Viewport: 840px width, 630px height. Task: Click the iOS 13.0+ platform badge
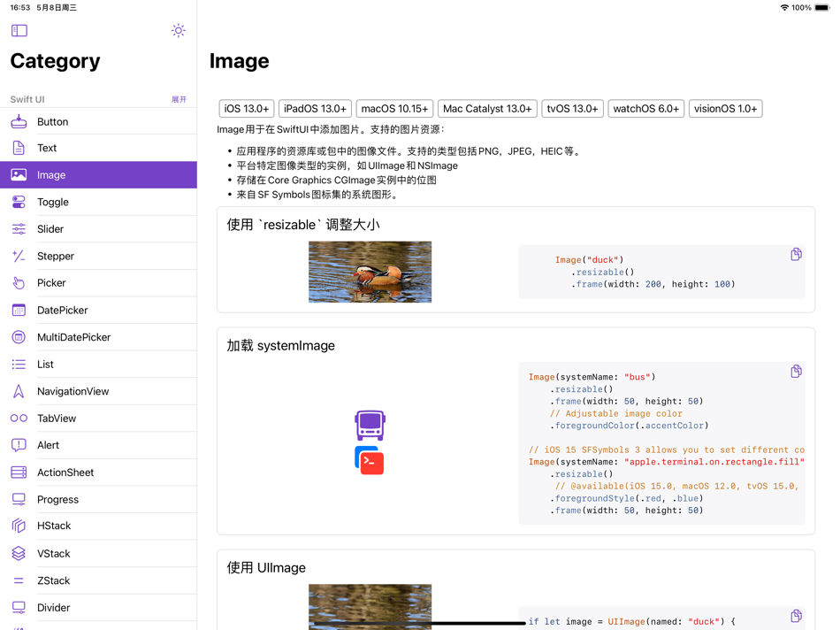(x=246, y=108)
